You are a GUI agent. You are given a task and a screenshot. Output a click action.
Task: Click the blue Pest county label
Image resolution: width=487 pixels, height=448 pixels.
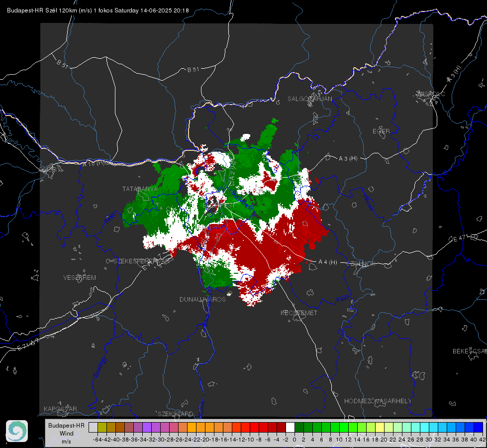coord(342,300)
